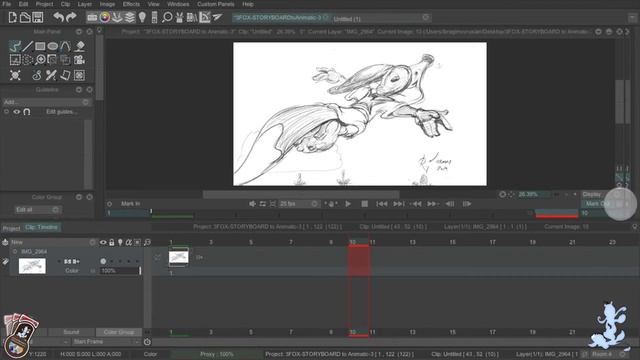Select the flood fill tool
The width and height of the screenshot is (640, 360).
click(80, 46)
